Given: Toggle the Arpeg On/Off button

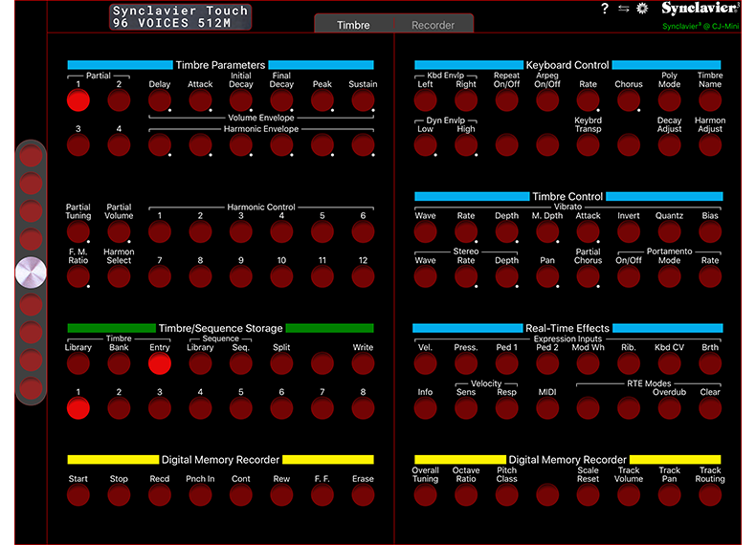Looking at the screenshot, I should (547, 100).
